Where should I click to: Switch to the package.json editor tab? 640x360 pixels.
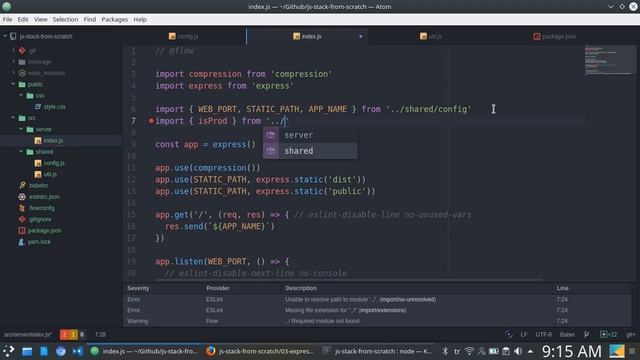554,36
